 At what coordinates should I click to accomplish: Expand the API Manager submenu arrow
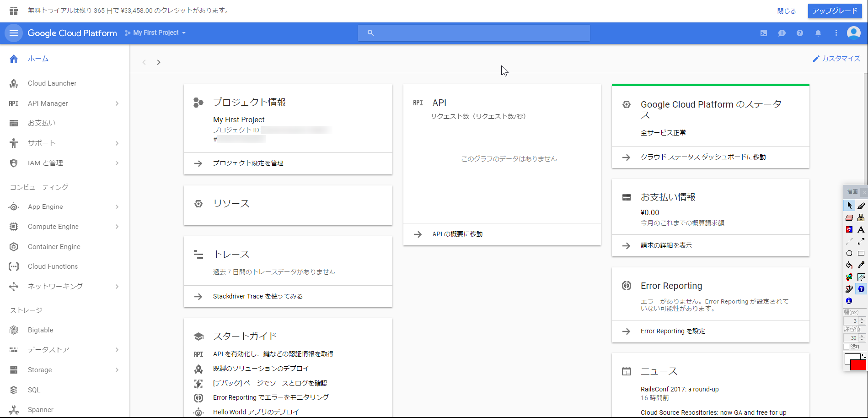coord(117,103)
